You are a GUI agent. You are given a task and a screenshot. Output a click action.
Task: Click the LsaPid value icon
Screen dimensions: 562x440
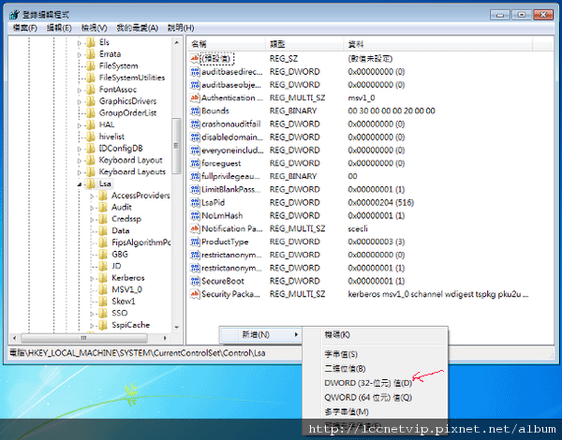coord(195,202)
